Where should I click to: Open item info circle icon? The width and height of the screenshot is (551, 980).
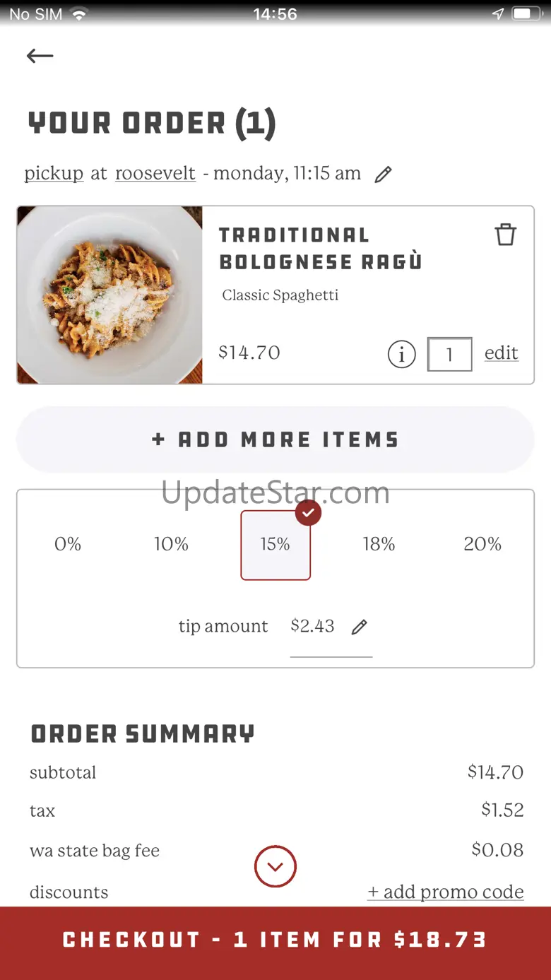tap(401, 354)
